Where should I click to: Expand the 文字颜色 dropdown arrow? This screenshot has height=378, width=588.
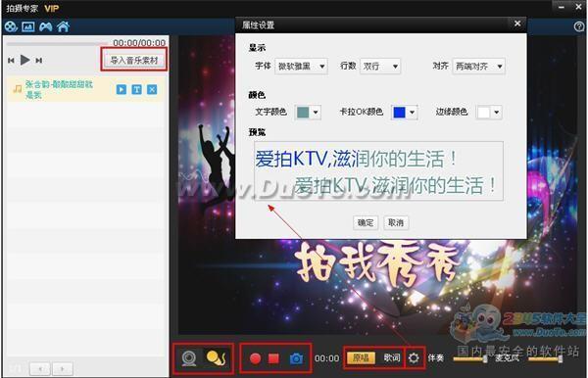[x=316, y=112]
